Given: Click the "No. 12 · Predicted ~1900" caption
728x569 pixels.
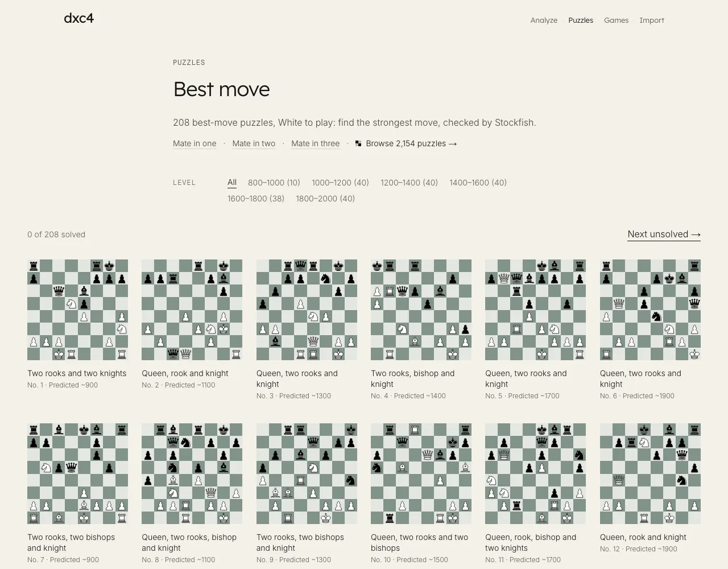Looking at the screenshot, I should (639, 549).
